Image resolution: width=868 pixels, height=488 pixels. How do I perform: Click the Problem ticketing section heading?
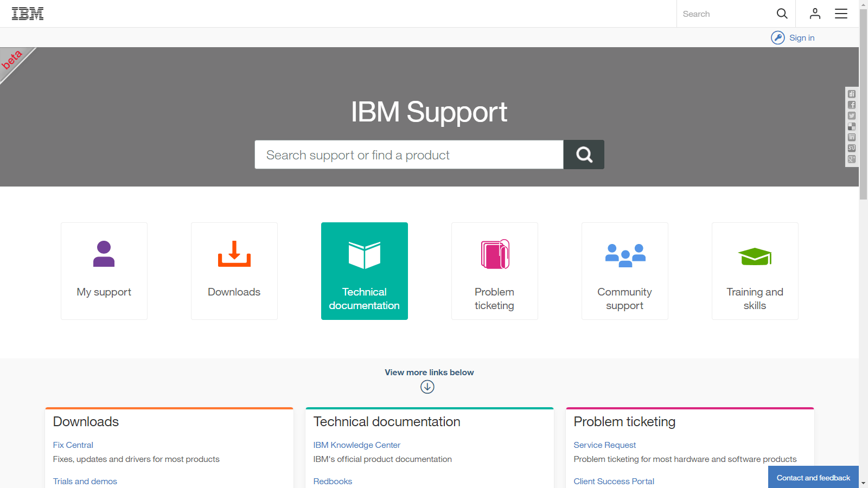pyautogui.click(x=624, y=422)
